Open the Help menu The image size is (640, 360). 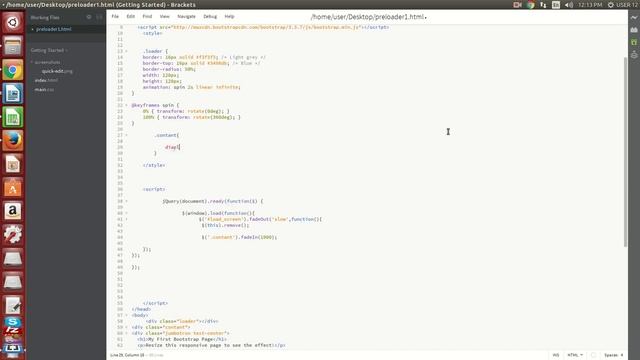click(229, 16)
